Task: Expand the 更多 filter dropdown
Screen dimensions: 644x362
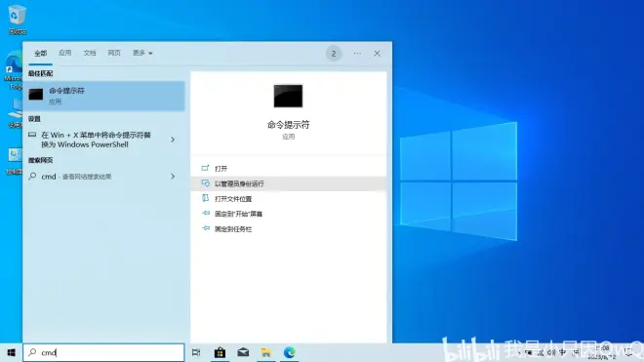Action: click(142, 53)
